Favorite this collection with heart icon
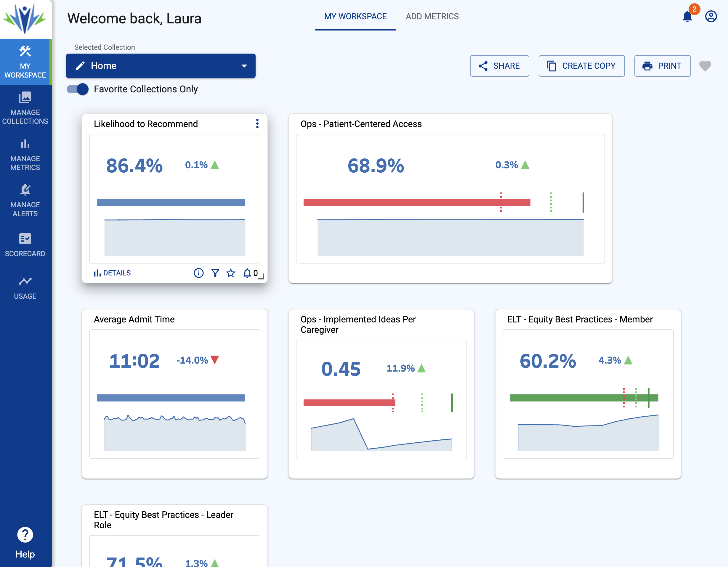The image size is (728, 567). click(x=705, y=66)
